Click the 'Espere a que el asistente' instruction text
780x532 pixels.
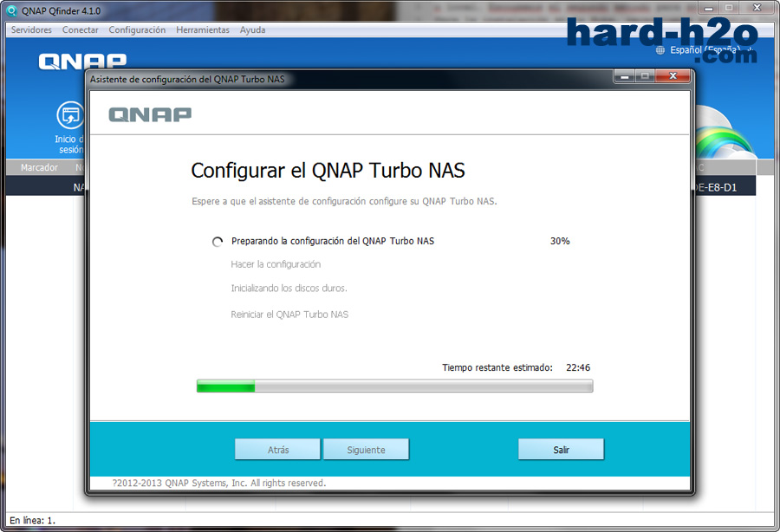[344, 201]
